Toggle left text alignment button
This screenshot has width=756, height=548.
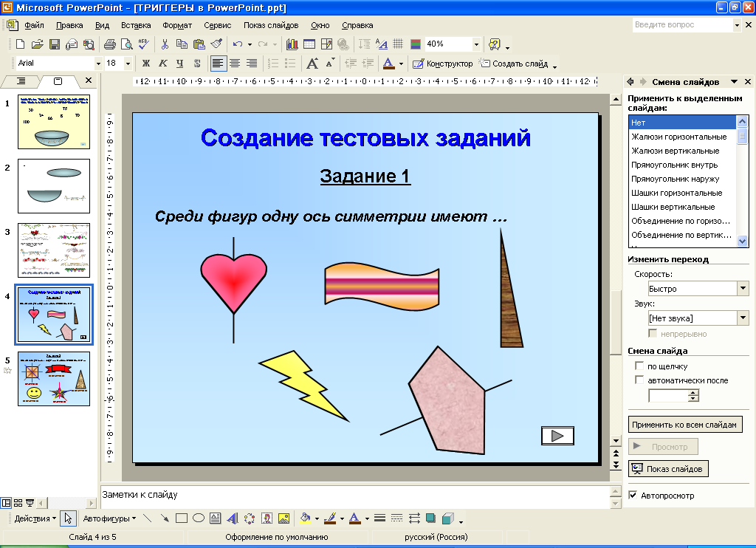coord(218,64)
